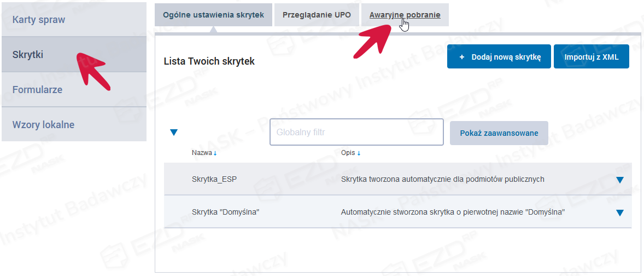Click the Dodaj nową skrytkę button
The image size is (644, 276).
499,57
